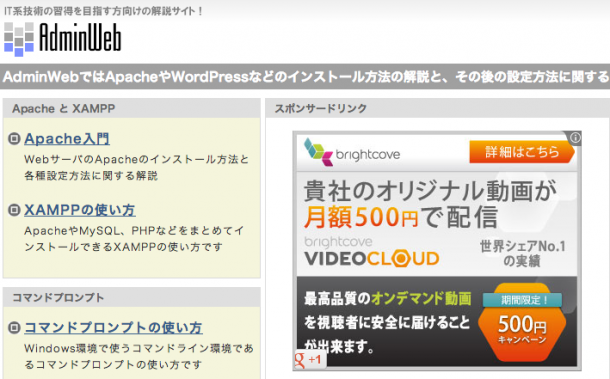Open the Apache入門 link
Image resolution: width=610 pixels, height=379 pixels.
click(x=67, y=139)
